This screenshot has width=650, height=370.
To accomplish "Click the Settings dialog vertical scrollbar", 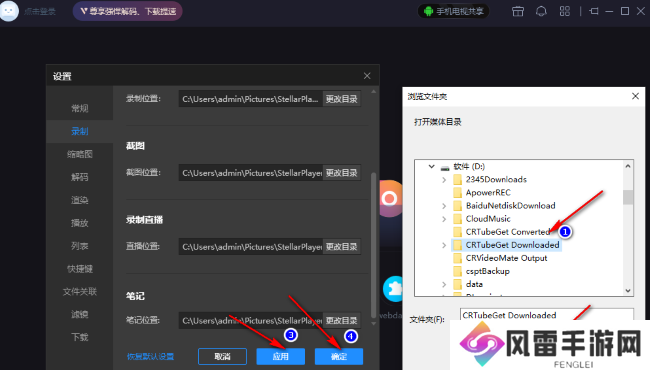I will [x=374, y=244].
